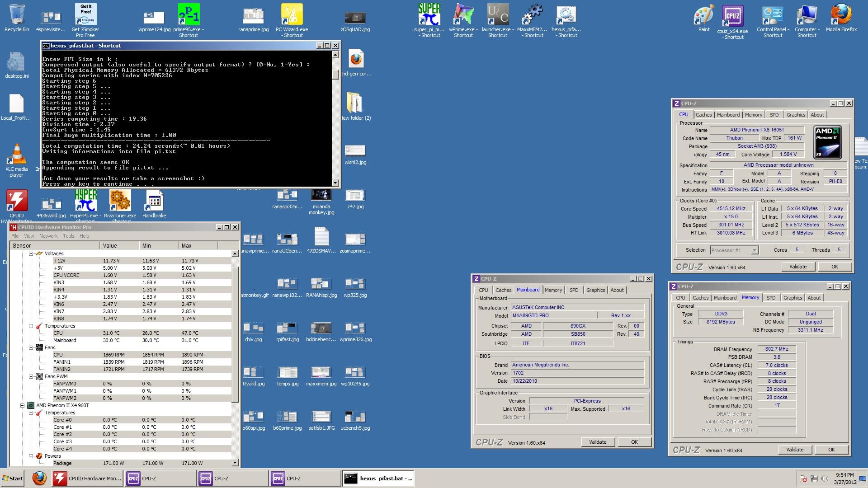Click the Core Speed value 4515.12 MHz

pos(731,208)
